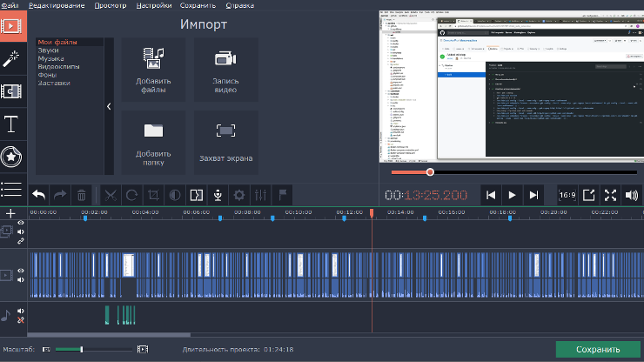Click the green Сохранить button
The height and width of the screenshot is (362, 644).
[597, 350]
